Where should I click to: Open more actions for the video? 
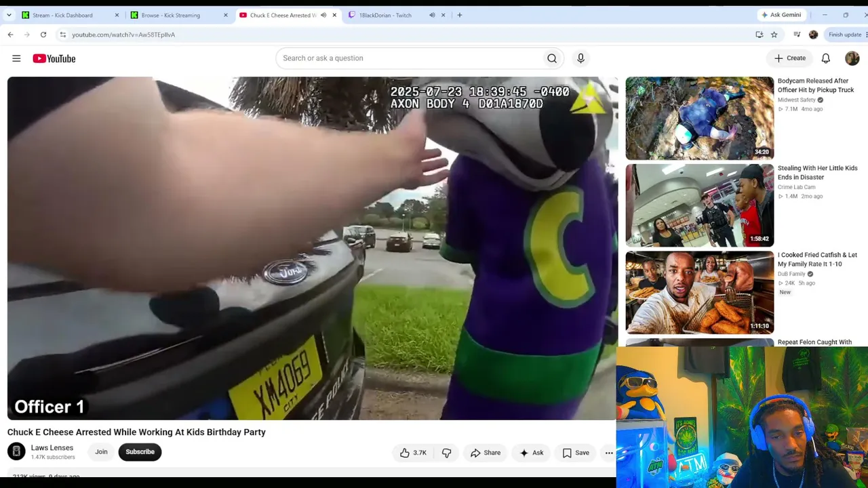point(609,453)
